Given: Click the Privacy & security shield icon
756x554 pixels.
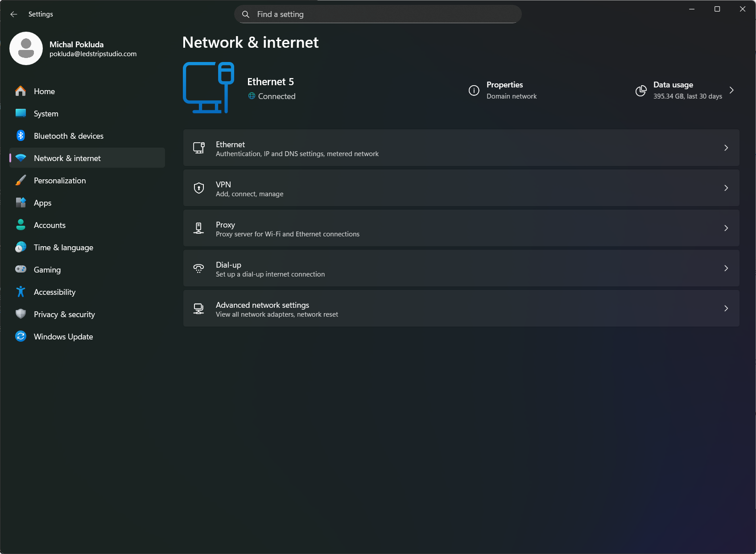Looking at the screenshot, I should pos(21,314).
